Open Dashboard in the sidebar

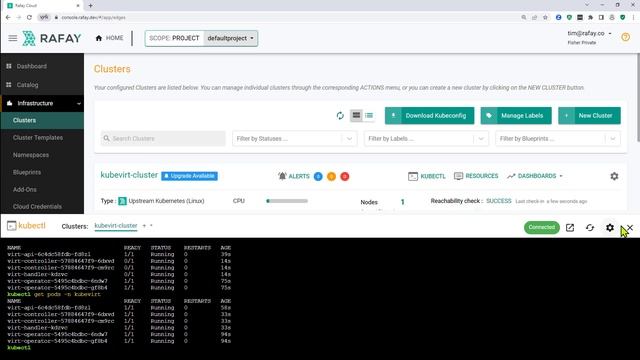[x=31, y=66]
